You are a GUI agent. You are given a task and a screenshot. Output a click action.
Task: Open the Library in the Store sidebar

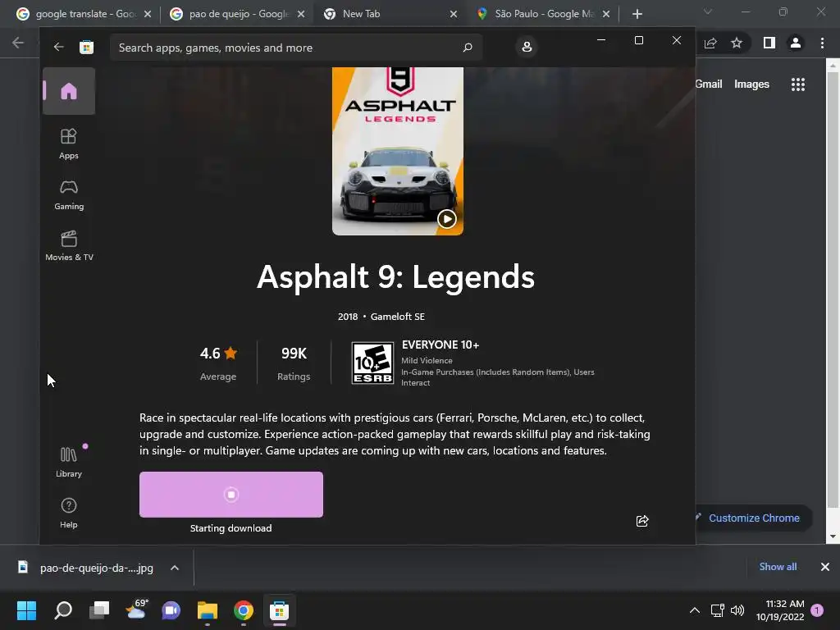[x=69, y=462]
